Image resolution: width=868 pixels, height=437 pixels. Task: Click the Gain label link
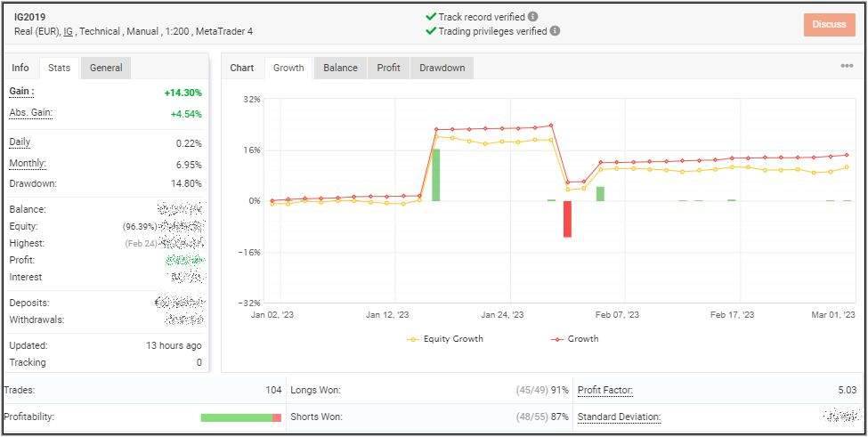point(21,92)
